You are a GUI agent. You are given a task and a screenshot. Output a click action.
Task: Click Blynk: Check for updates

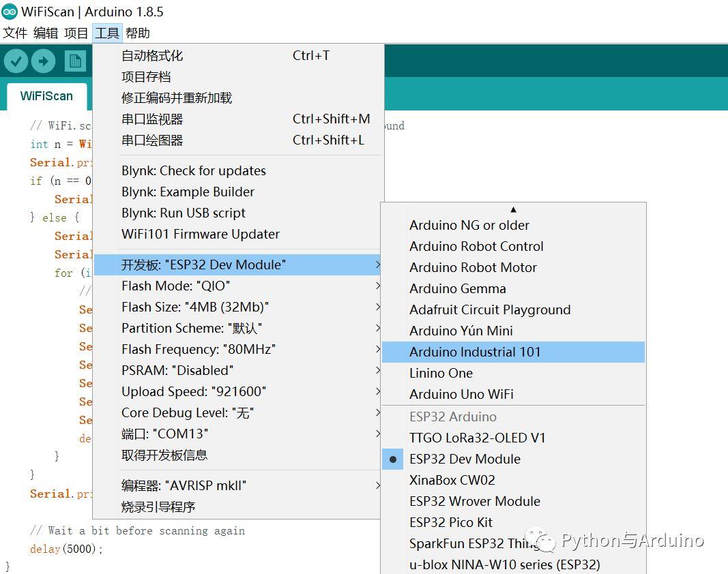[238, 170]
